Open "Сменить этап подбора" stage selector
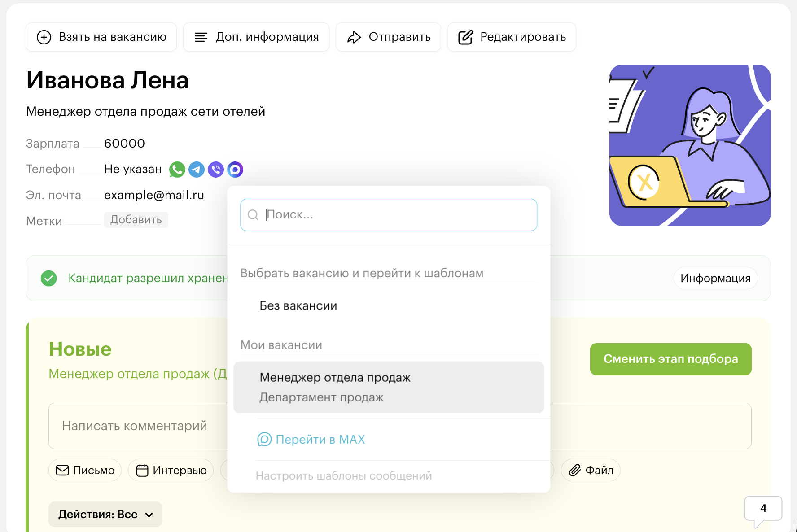The width and height of the screenshot is (797, 532). point(670,359)
